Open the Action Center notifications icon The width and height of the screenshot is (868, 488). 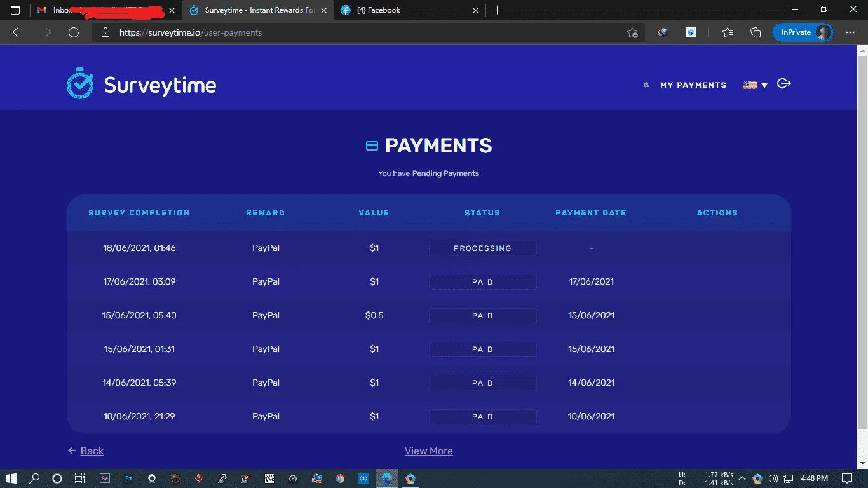847,478
